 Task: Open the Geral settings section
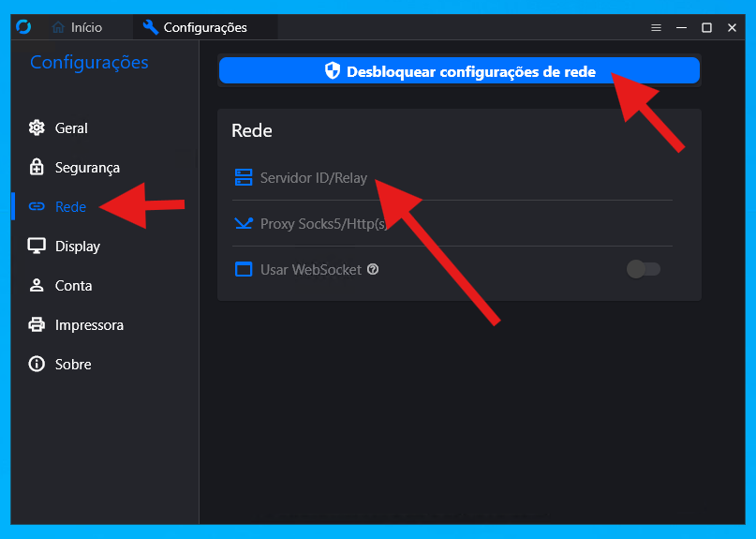[x=104, y=127]
